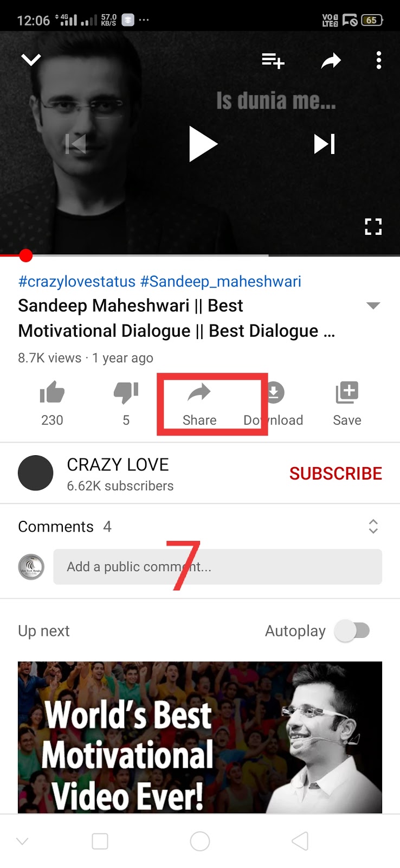Image resolution: width=400 pixels, height=868 pixels.
Task: Save the video to a playlist
Action: tap(347, 404)
